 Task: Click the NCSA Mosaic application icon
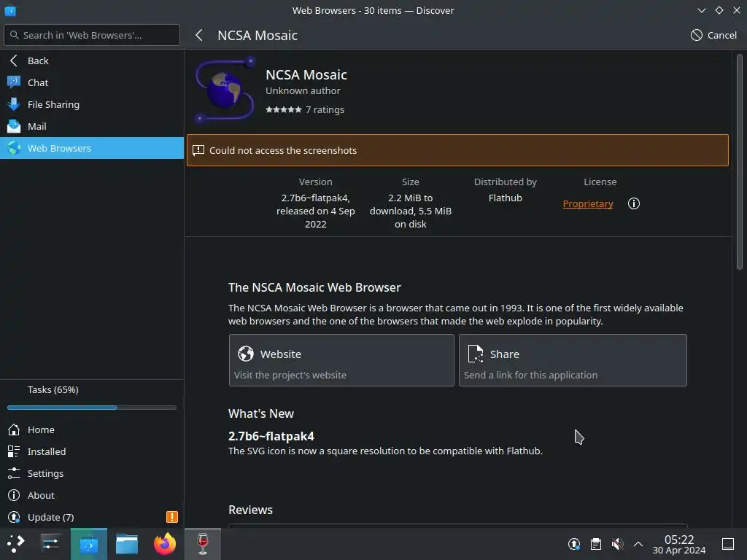225,90
